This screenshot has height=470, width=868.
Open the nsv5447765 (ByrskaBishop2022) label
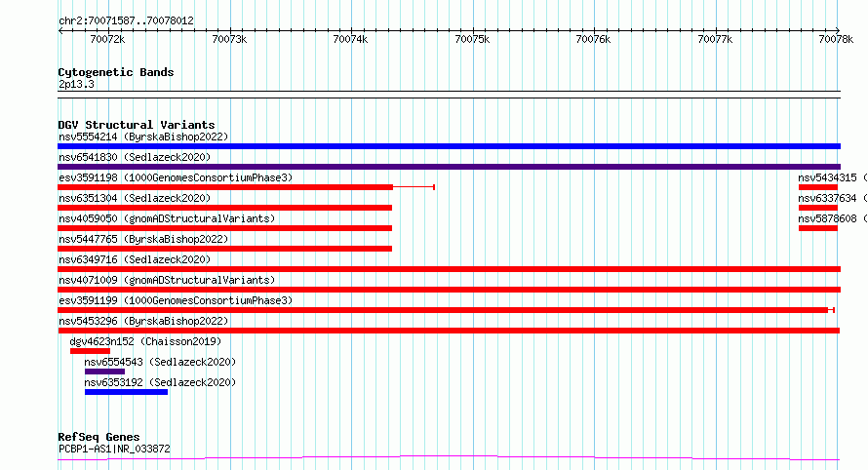tap(143, 239)
